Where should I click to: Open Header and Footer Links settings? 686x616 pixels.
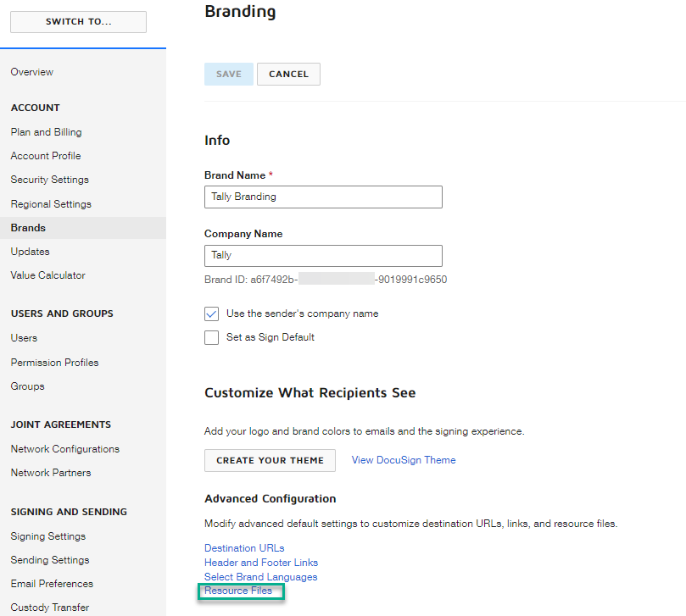[x=260, y=562]
